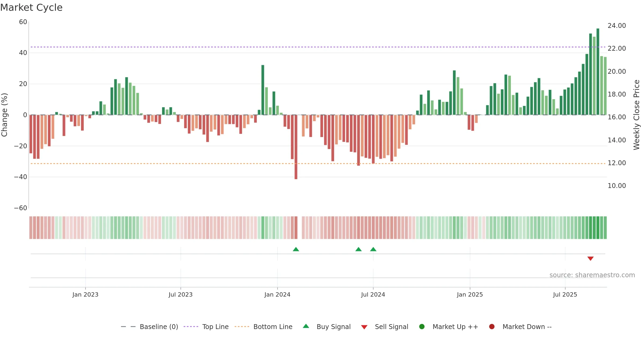
Task: Click the first buy signal triangle after Jan 2024
Action: [x=296, y=249]
